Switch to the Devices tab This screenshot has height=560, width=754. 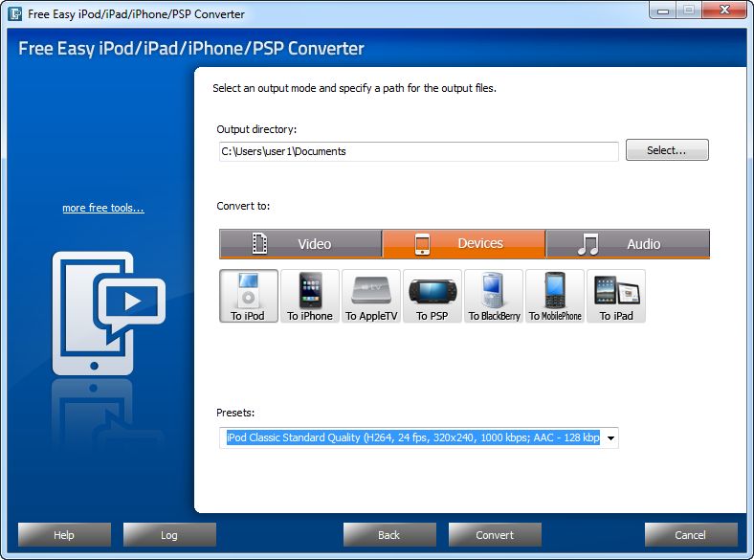(464, 244)
